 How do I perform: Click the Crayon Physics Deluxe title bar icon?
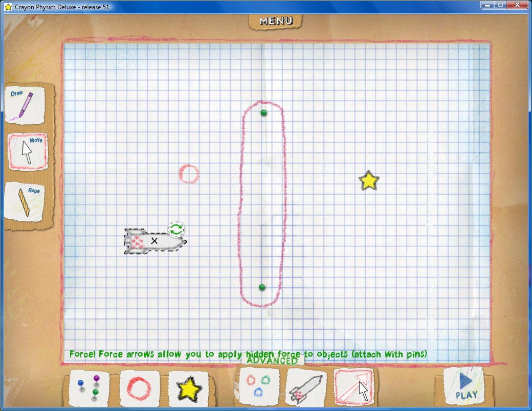[8, 7]
